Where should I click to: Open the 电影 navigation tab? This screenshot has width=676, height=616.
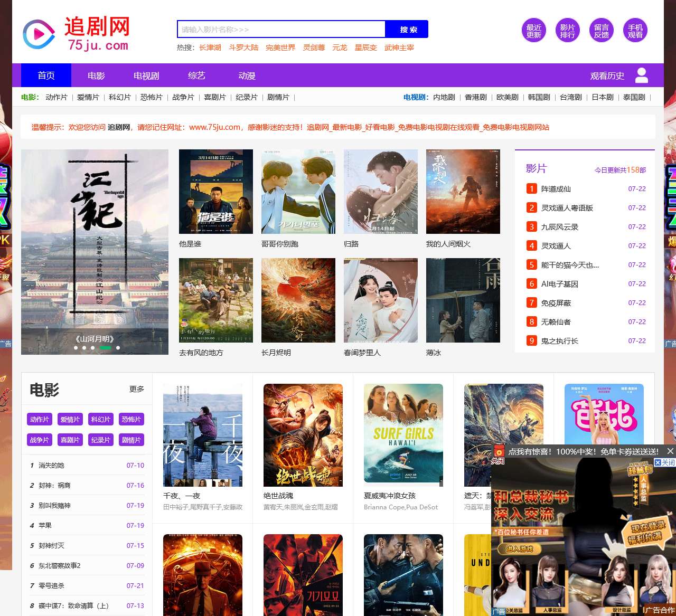(96, 75)
